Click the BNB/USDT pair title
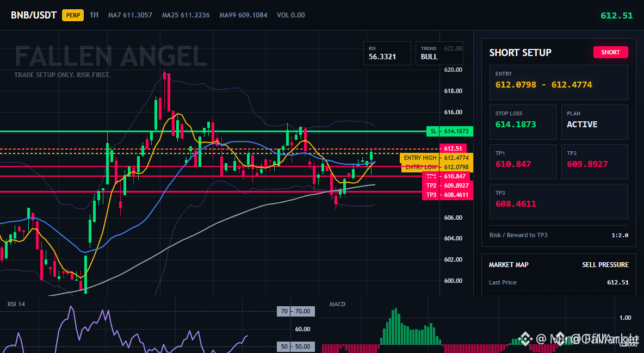Viewport: 644px width, 353px height. 34,15
